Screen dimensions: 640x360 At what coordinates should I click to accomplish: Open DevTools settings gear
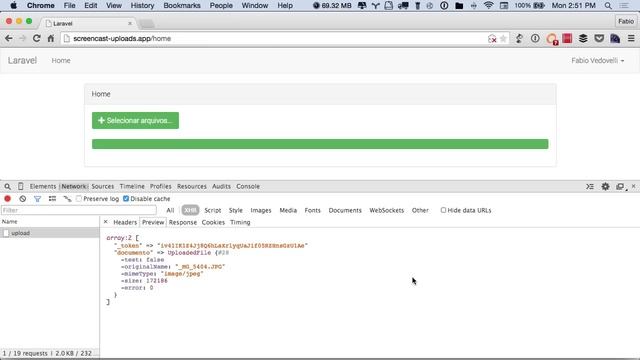pyautogui.click(x=605, y=187)
